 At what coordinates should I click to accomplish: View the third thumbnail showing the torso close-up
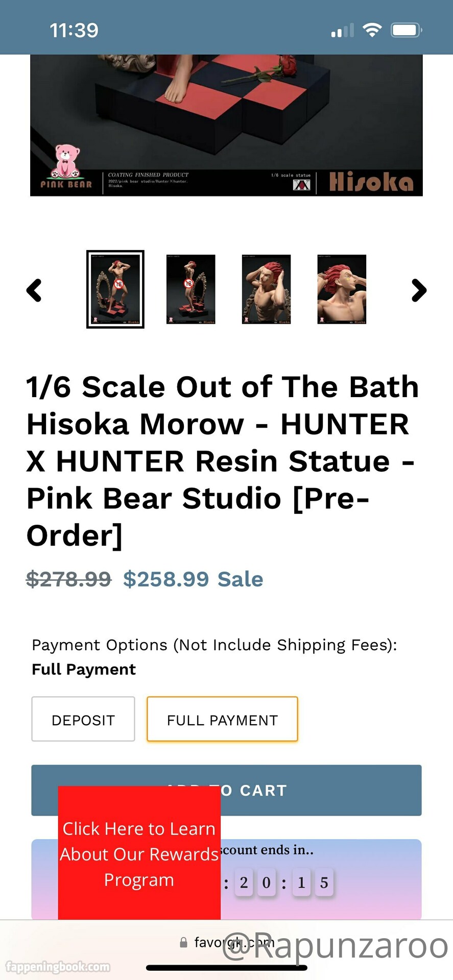coord(266,289)
